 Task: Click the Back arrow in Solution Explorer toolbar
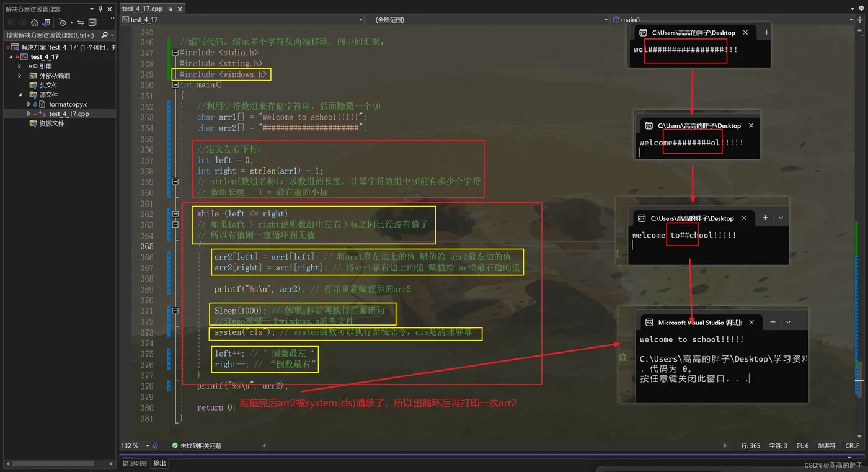(11, 22)
